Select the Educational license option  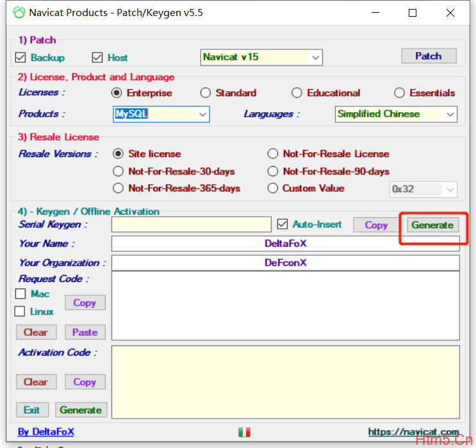tap(297, 93)
